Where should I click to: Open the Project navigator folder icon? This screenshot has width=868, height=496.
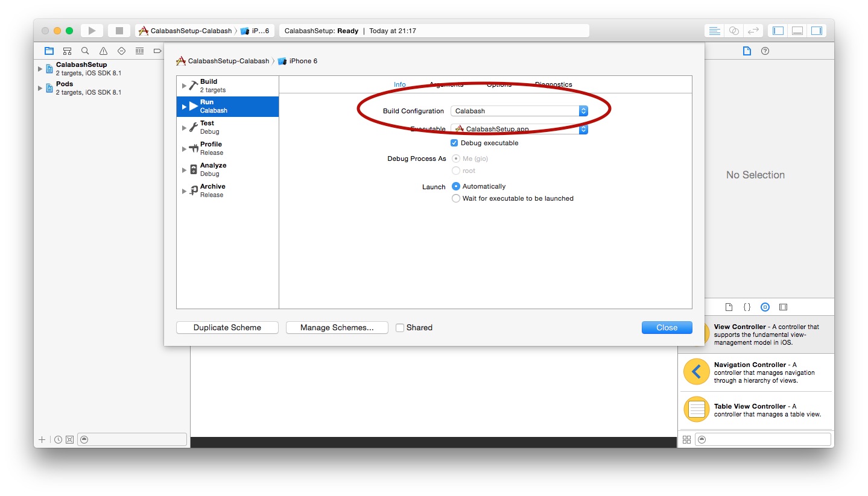tap(49, 51)
